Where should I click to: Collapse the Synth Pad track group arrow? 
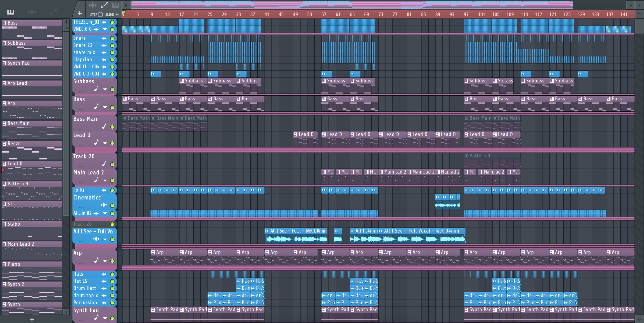(105, 318)
